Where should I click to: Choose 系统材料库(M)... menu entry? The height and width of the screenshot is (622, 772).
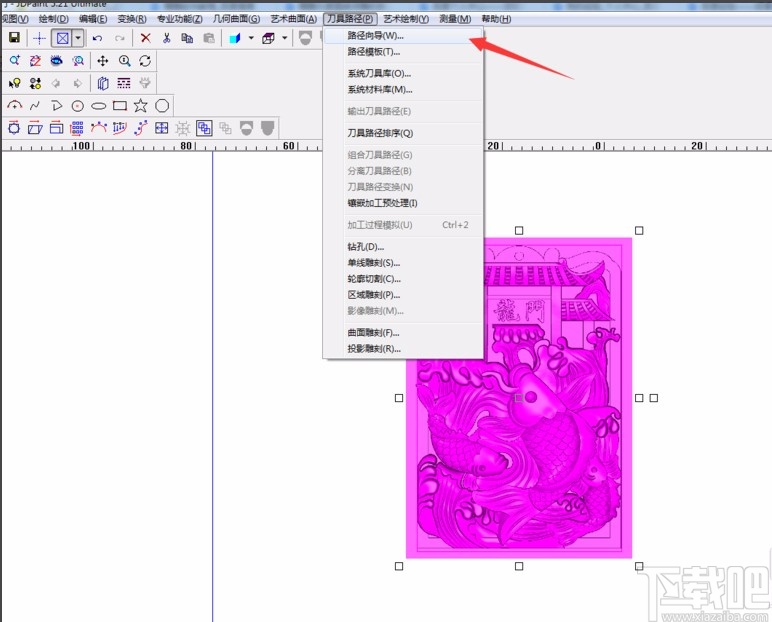click(x=403, y=90)
